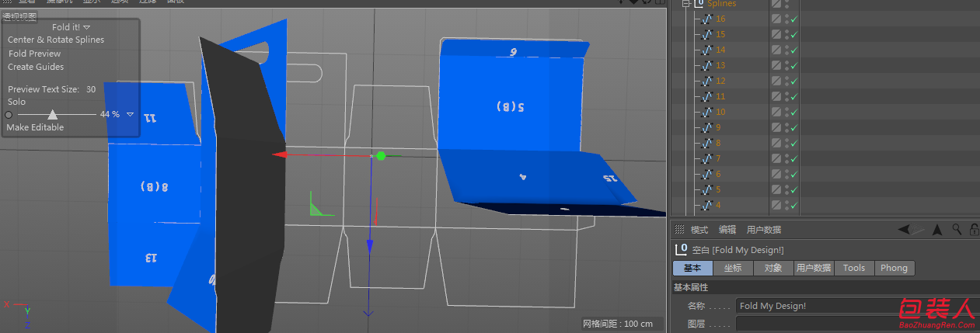The image size is (980, 333).
Task: Select the spline icon for object 8
Action: pyautogui.click(x=707, y=144)
